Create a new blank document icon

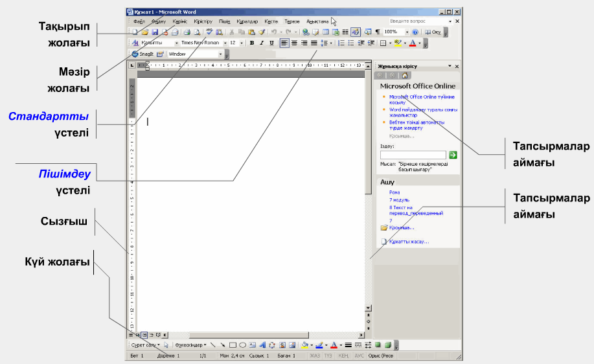coord(135,32)
